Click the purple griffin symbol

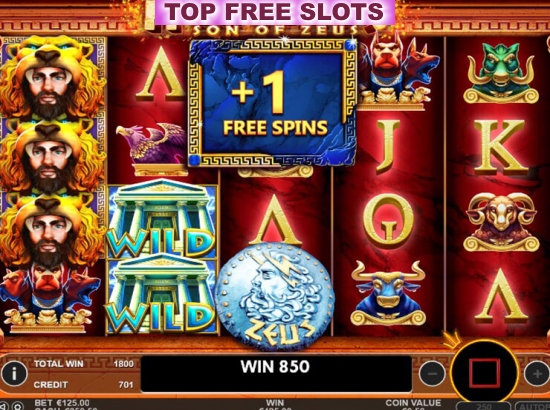click(x=152, y=149)
